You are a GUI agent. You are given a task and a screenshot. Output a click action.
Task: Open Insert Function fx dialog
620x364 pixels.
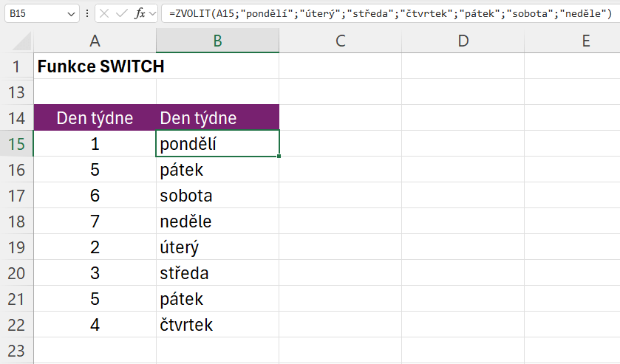click(x=139, y=13)
